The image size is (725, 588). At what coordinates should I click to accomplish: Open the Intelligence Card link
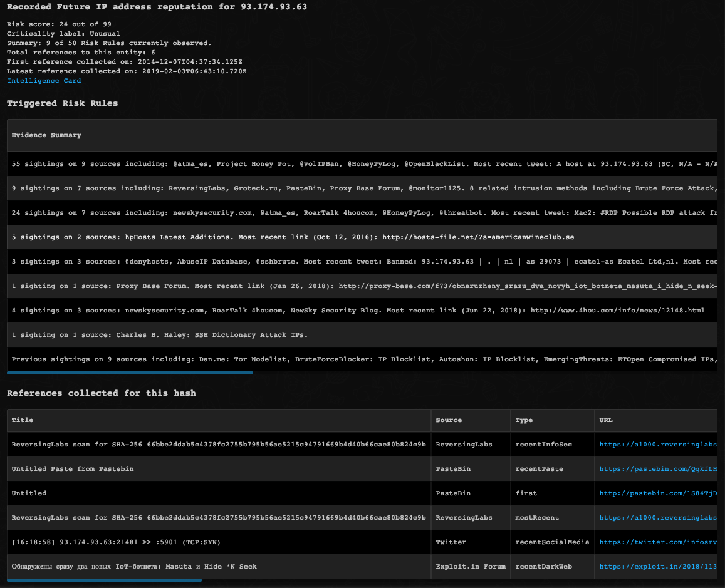coord(44,81)
